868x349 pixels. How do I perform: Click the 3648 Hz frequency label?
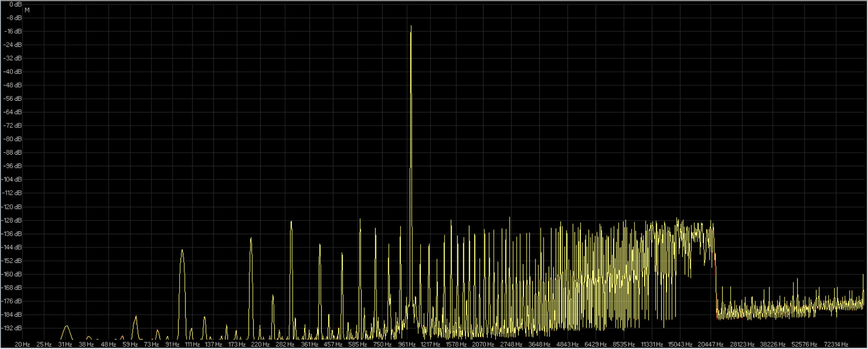tap(539, 344)
